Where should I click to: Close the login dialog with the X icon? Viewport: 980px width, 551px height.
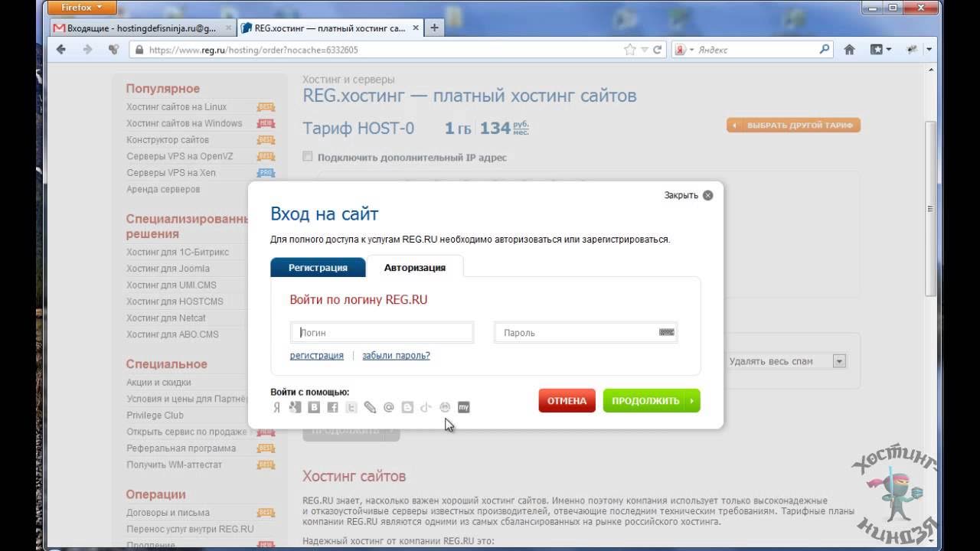tap(707, 195)
